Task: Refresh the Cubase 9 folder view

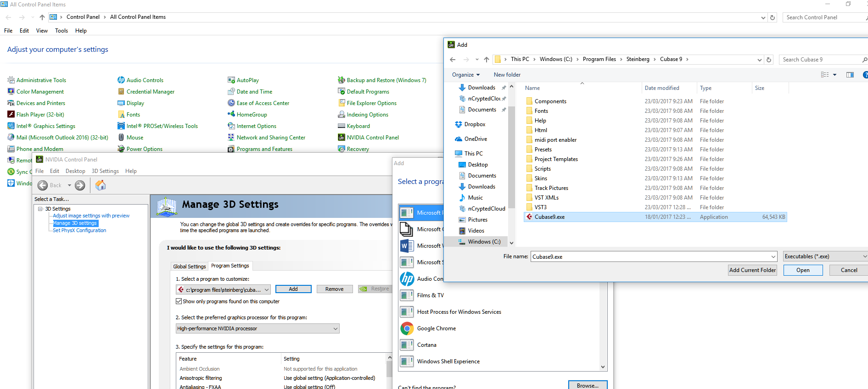Action: click(x=769, y=60)
